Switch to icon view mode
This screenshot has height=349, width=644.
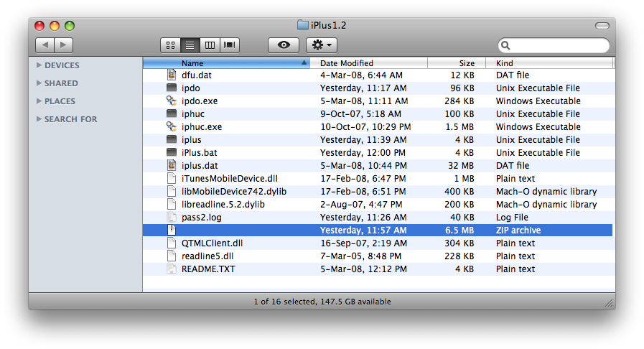click(x=171, y=45)
